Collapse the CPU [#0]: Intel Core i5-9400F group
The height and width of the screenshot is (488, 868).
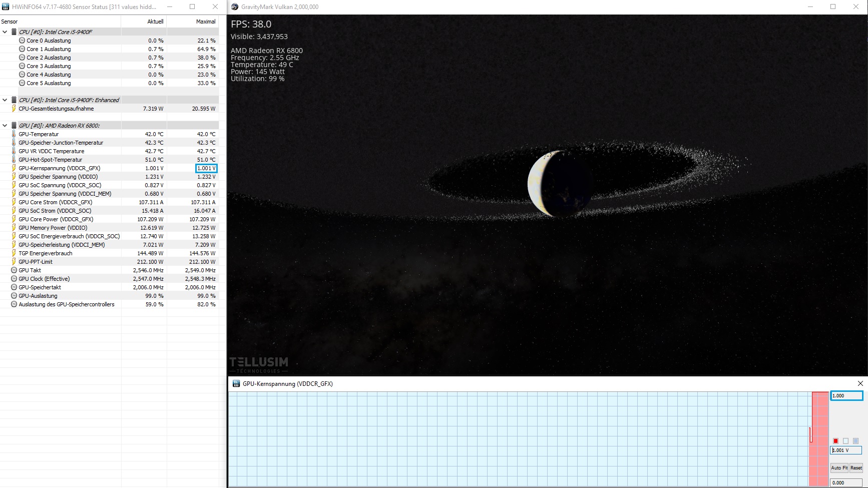point(5,32)
